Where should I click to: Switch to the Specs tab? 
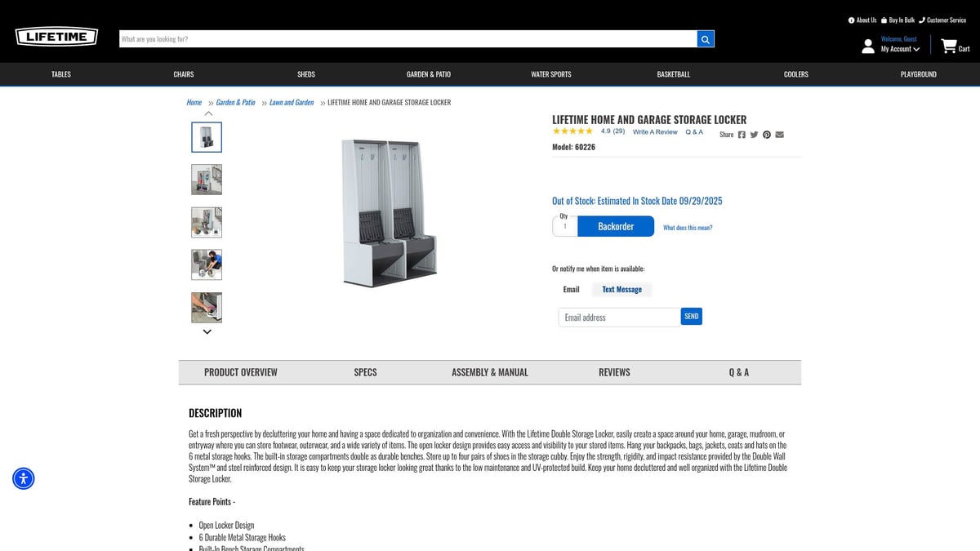tap(365, 372)
